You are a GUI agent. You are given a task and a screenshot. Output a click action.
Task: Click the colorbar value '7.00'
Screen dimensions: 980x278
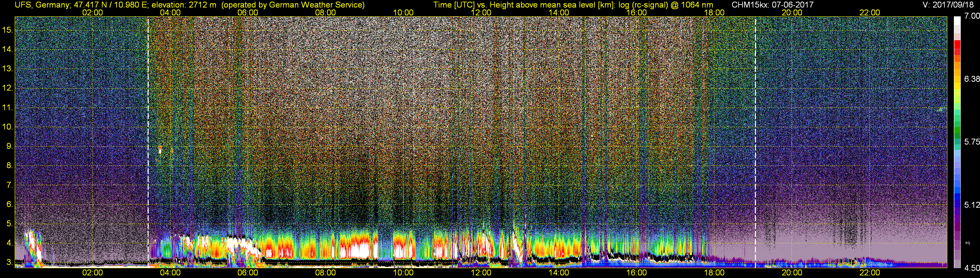(972, 16)
